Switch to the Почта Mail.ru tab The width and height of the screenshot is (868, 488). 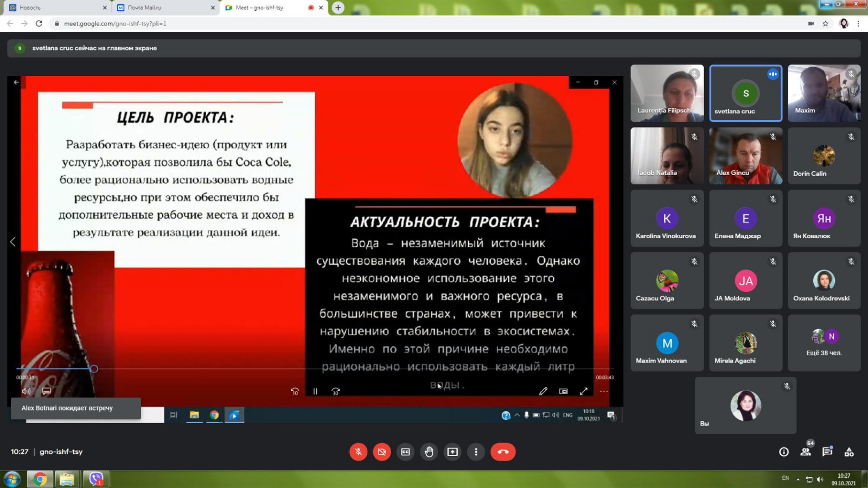[163, 8]
